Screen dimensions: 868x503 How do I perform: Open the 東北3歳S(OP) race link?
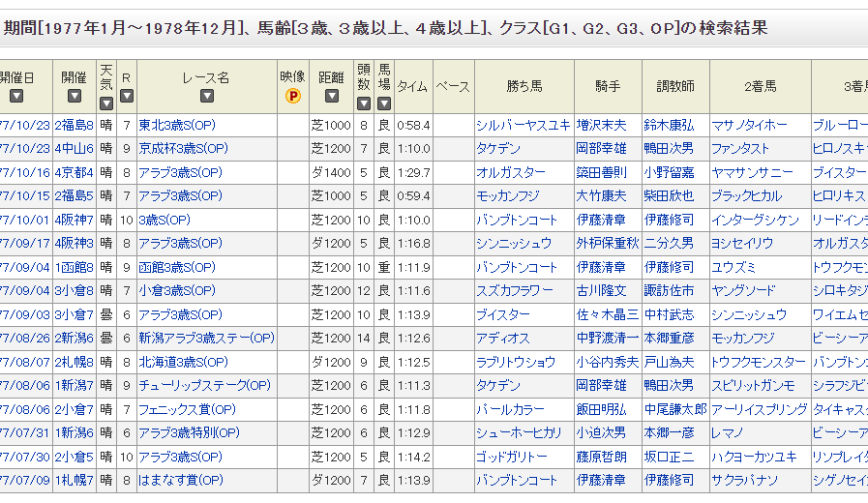[x=177, y=126]
